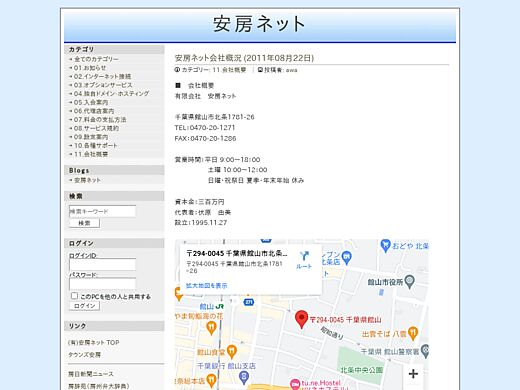Click the 千葉銀行 館山支店 bank marker
Screen dimensions: 520x390
(x=244, y=377)
